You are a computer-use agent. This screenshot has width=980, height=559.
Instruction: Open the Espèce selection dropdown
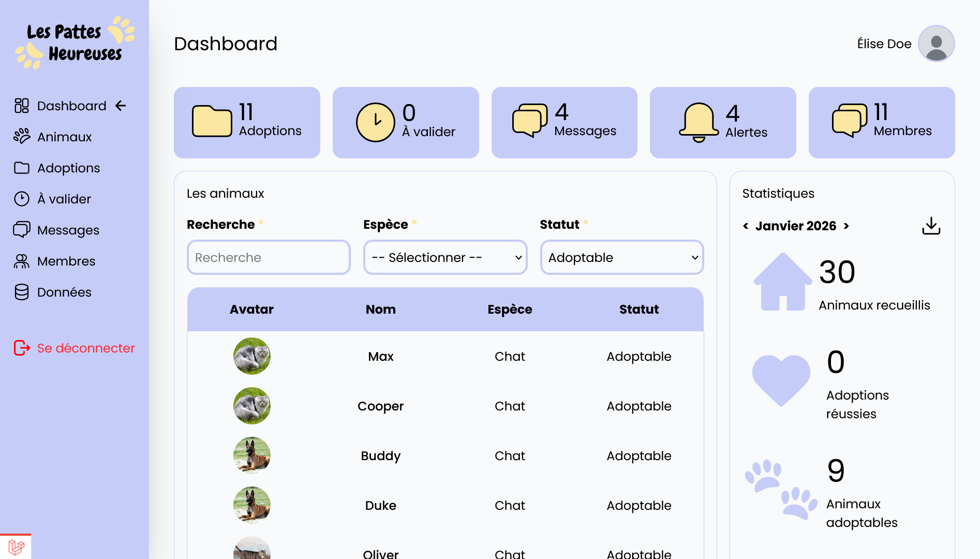(445, 257)
